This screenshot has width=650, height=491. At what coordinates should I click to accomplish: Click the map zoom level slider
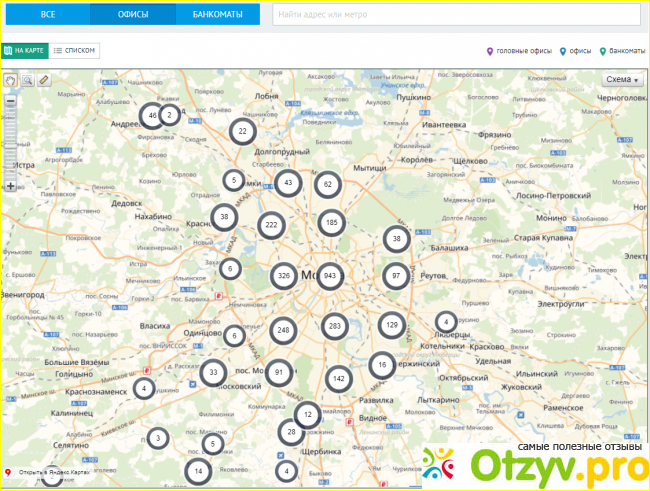tap(11, 144)
